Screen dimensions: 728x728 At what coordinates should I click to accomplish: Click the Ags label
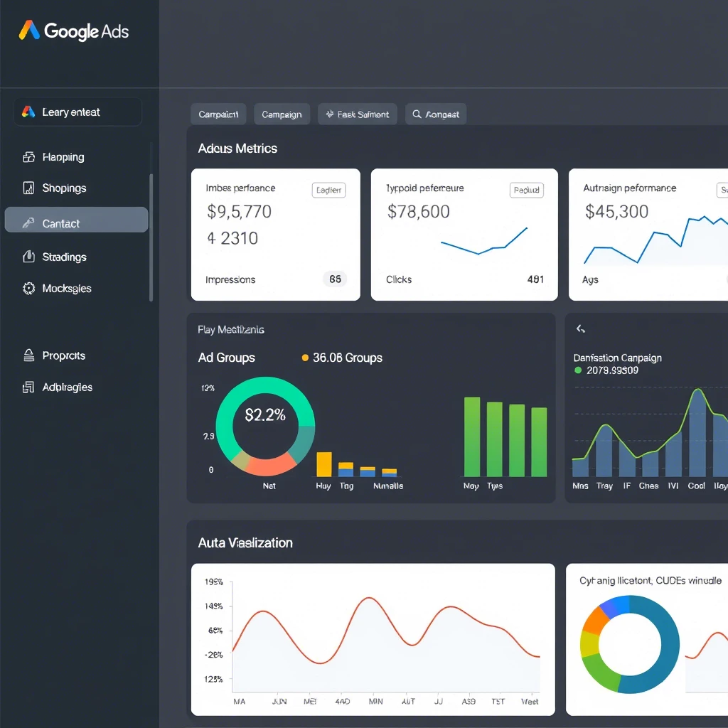point(590,279)
